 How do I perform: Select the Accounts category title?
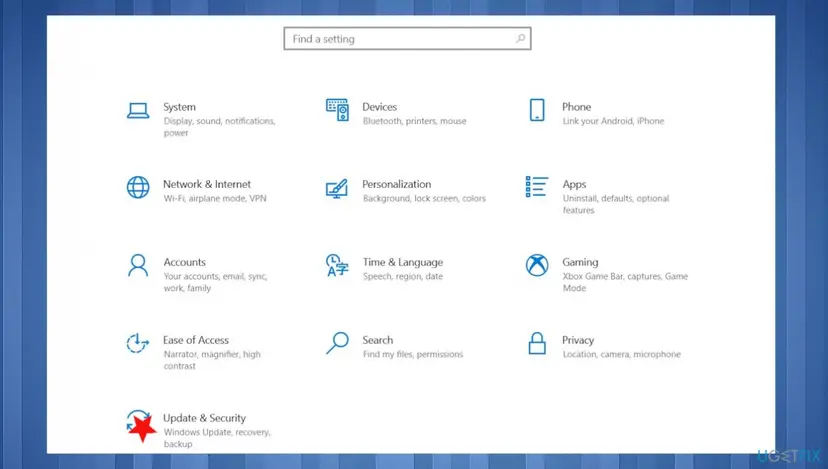(184, 262)
